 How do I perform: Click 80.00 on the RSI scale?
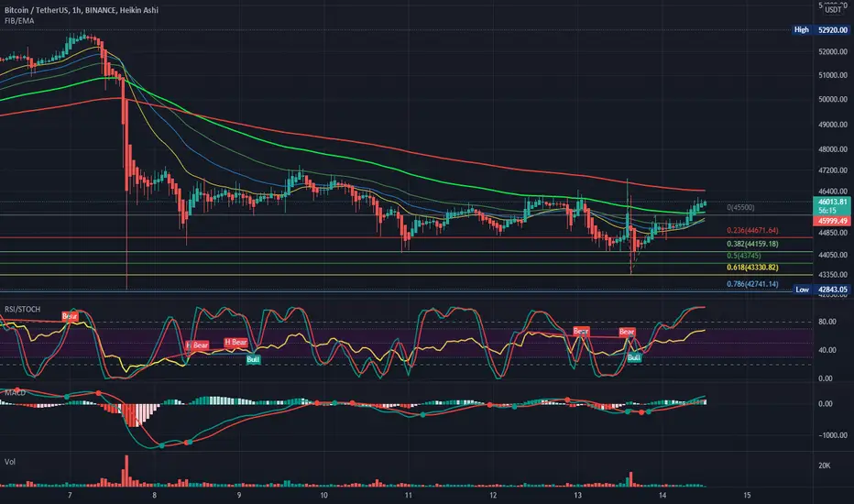pyautogui.click(x=827, y=322)
